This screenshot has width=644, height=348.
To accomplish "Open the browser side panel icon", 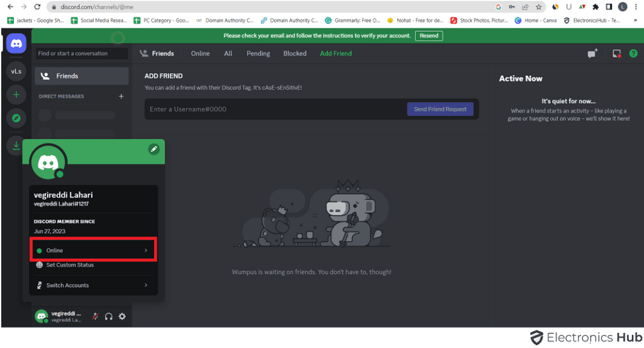I will click(609, 7).
